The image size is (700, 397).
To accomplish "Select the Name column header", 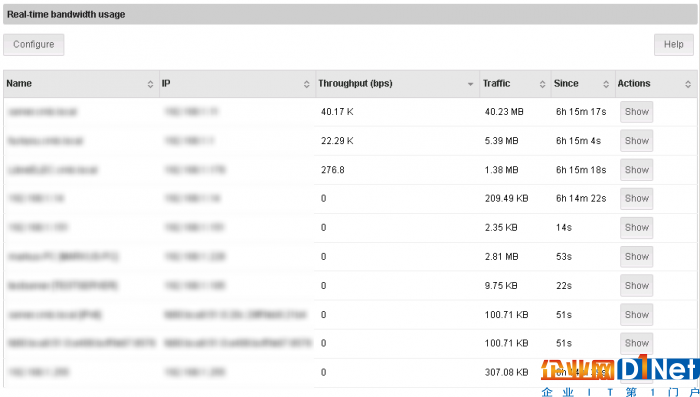I will [x=19, y=84].
